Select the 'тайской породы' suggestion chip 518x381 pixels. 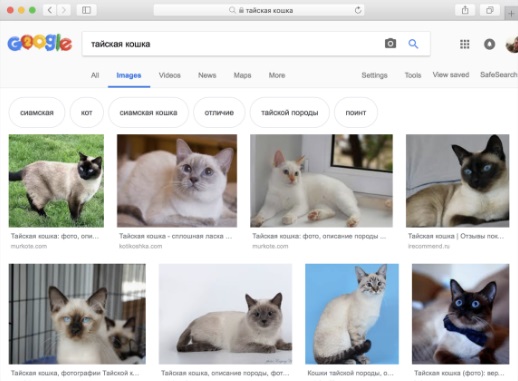click(x=290, y=113)
